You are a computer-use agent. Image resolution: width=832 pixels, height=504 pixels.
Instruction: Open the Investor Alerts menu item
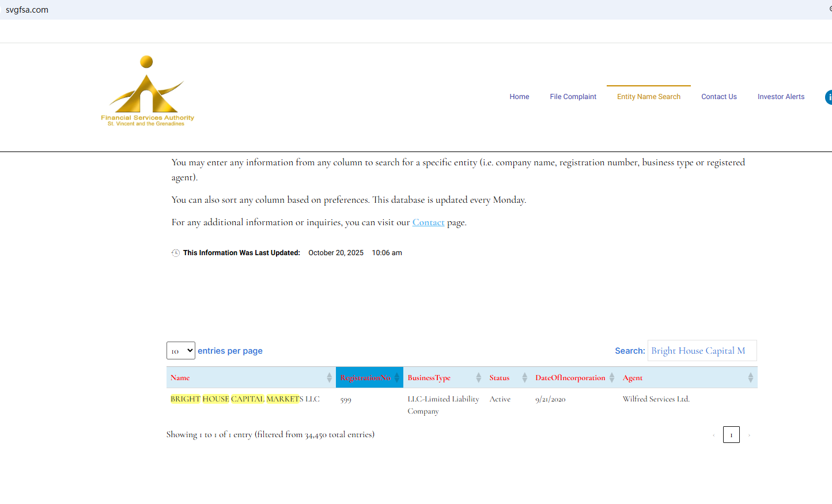click(781, 97)
